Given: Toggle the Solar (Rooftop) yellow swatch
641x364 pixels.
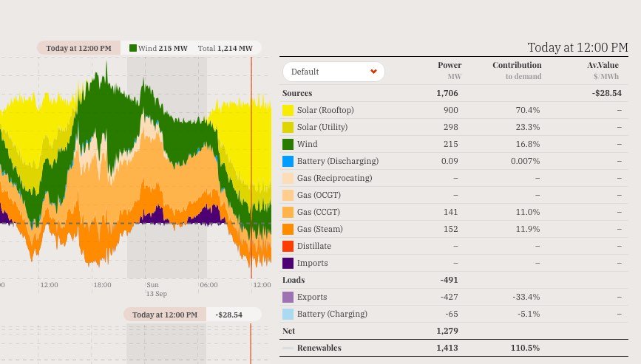Looking at the screenshot, I should 288,110.
